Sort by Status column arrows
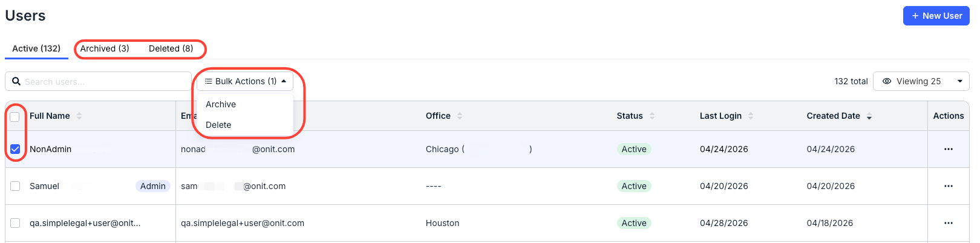The height and width of the screenshot is (243, 980). click(x=652, y=116)
